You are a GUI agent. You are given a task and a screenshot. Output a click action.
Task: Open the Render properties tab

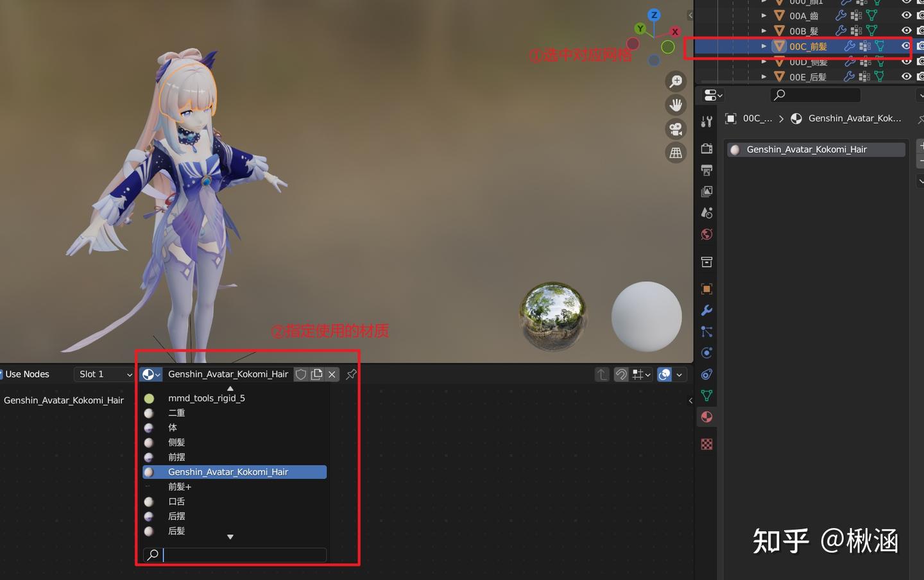pyautogui.click(x=706, y=148)
